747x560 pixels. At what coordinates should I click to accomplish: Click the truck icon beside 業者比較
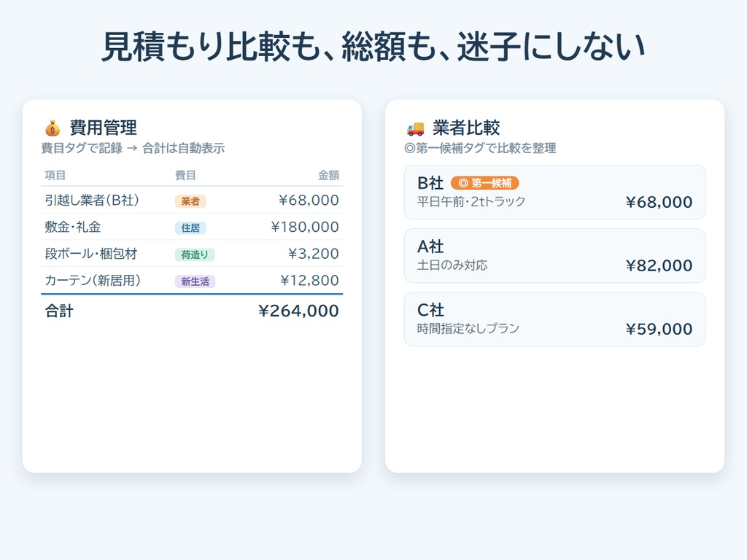point(415,128)
